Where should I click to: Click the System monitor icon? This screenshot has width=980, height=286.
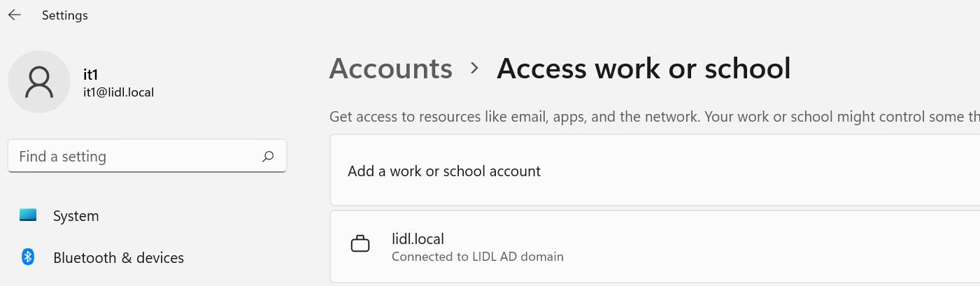point(28,215)
